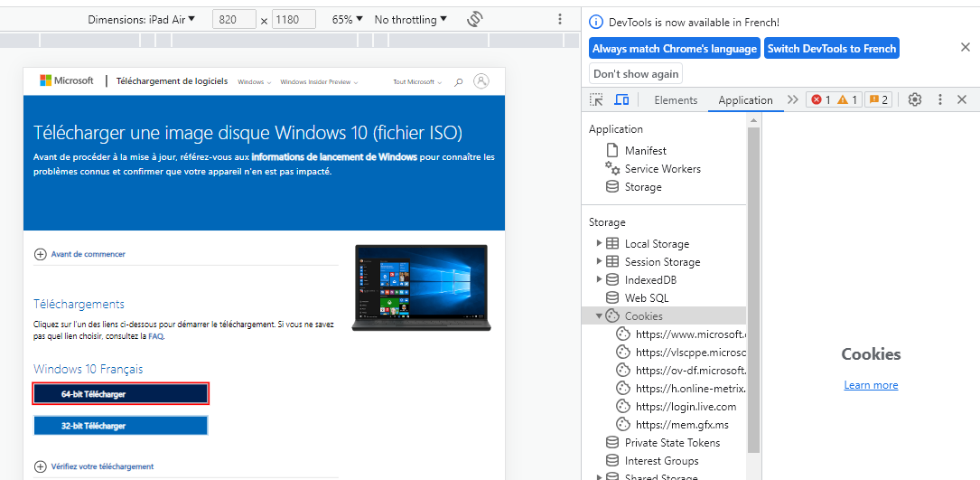
Task: Select https://vlscppe.microsoft cookie entry
Action: (682, 353)
